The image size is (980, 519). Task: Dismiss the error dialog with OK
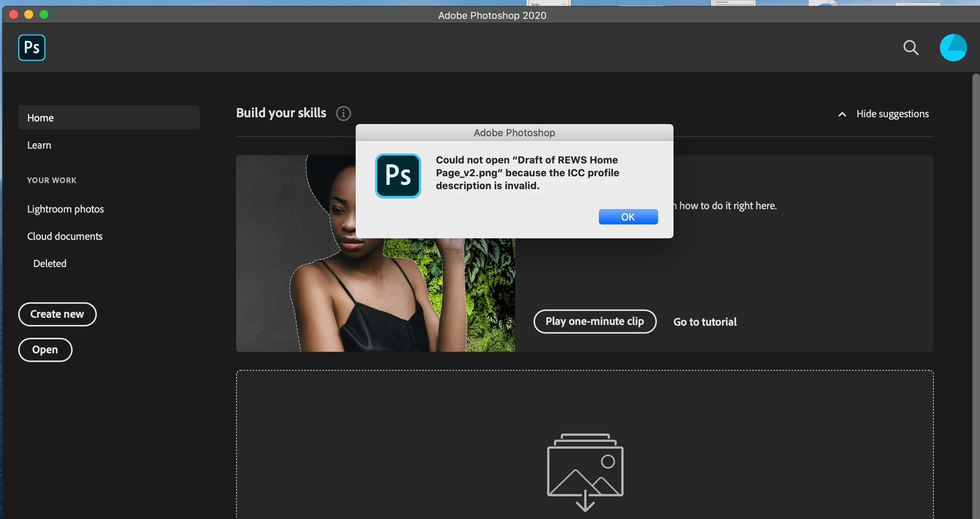[x=628, y=217]
